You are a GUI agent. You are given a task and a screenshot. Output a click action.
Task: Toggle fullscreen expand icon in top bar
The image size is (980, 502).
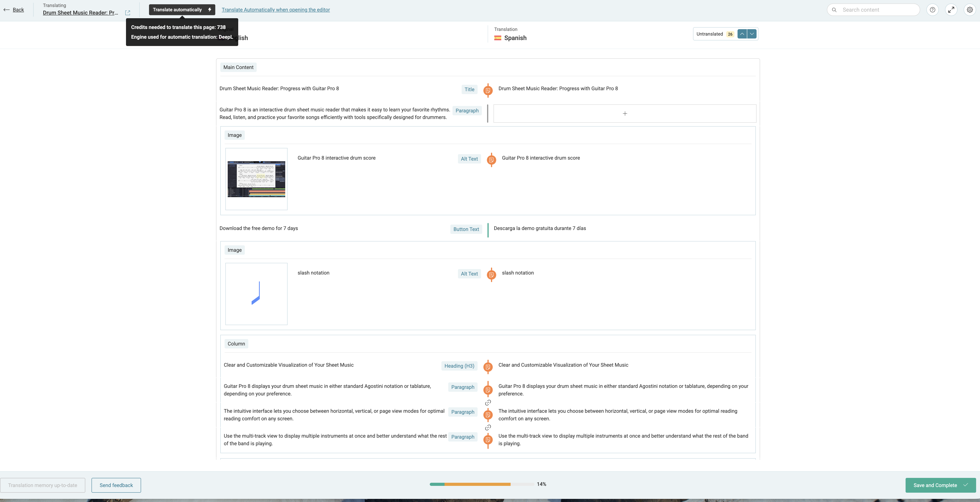[x=951, y=10]
